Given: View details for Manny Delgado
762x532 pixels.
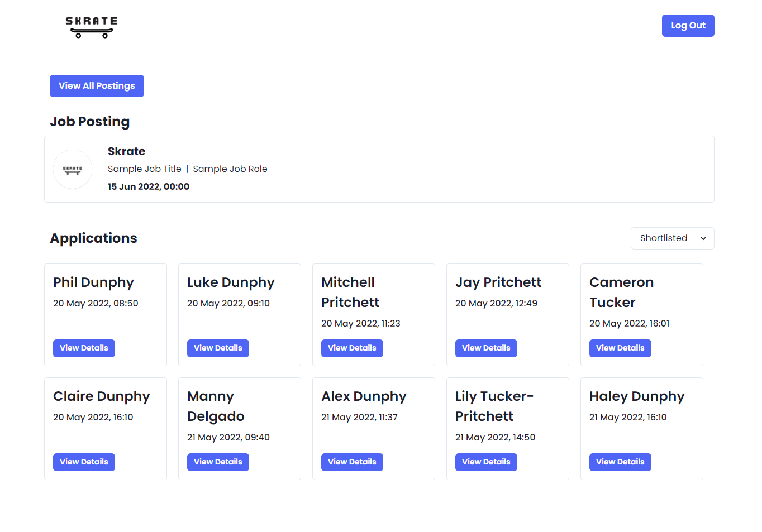Looking at the screenshot, I should click(x=218, y=462).
